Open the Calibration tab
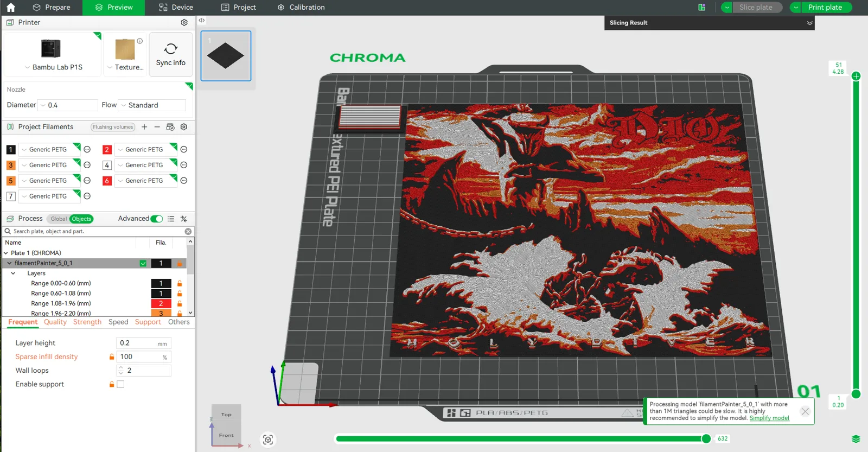 tap(301, 8)
